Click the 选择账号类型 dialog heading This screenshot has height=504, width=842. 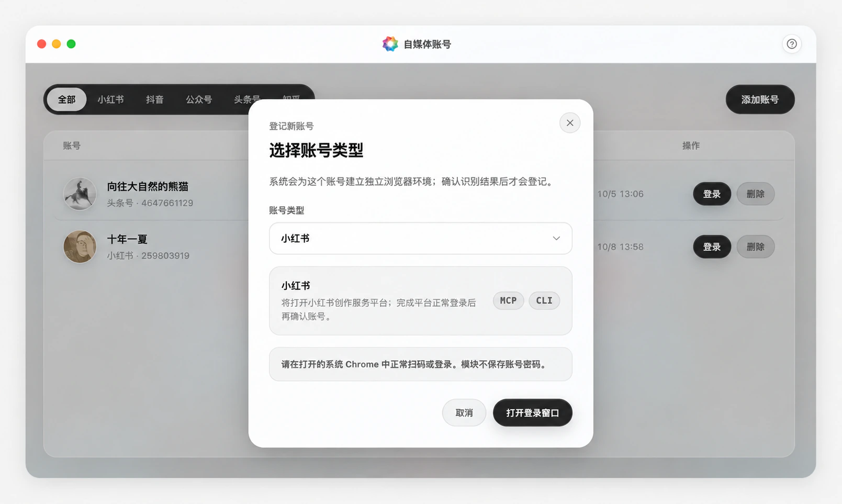(316, 151)
